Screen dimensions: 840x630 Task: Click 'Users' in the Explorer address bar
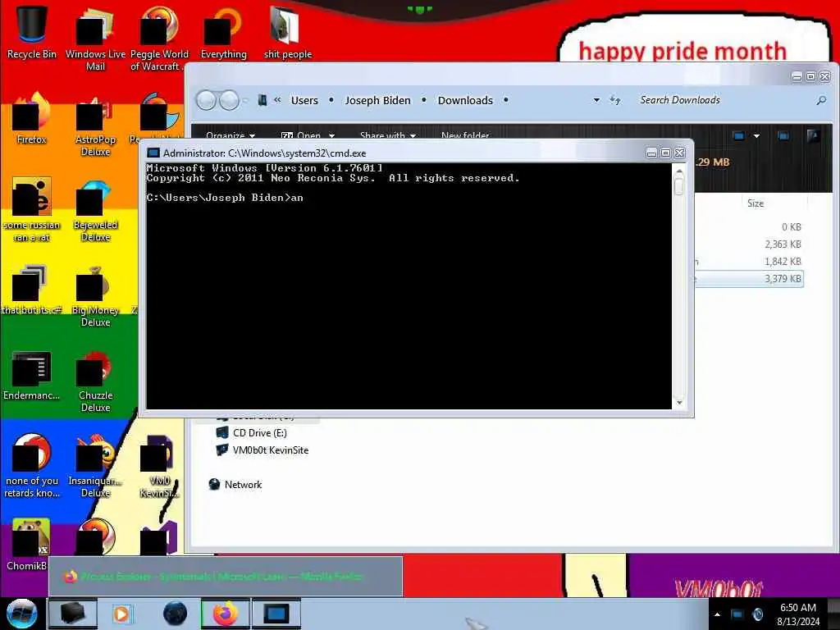click(x=304, y=100)
